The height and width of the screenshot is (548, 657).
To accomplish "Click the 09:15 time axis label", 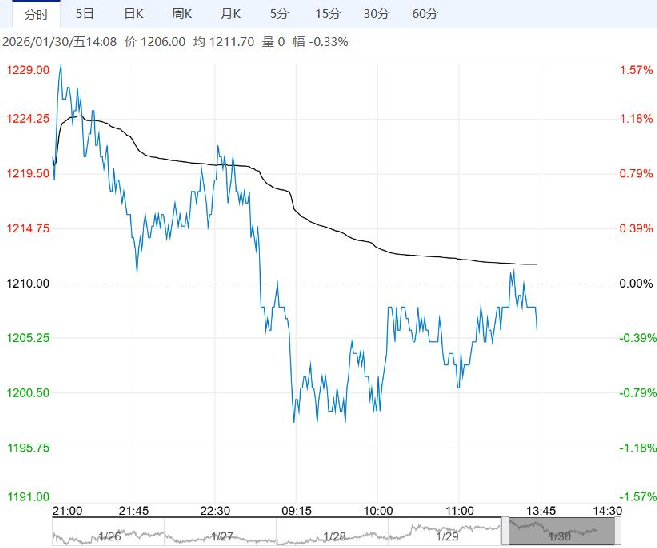I will [x=295, y=508].
